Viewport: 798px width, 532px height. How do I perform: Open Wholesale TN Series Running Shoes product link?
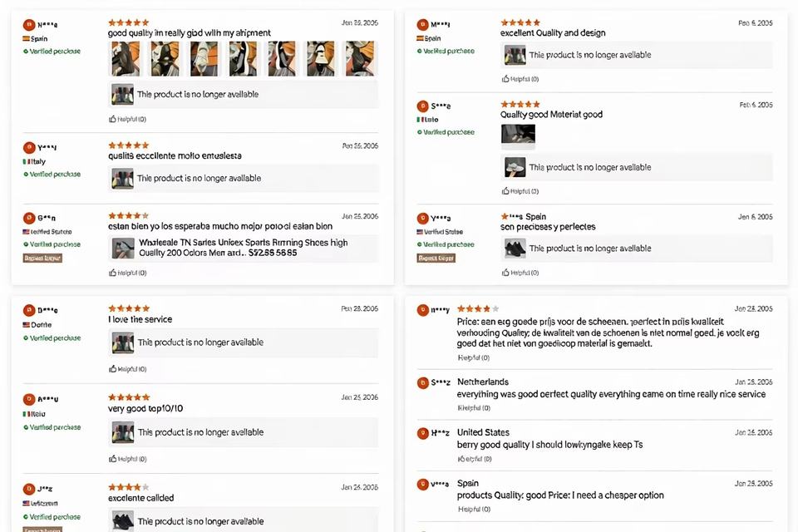click(244, 248)
